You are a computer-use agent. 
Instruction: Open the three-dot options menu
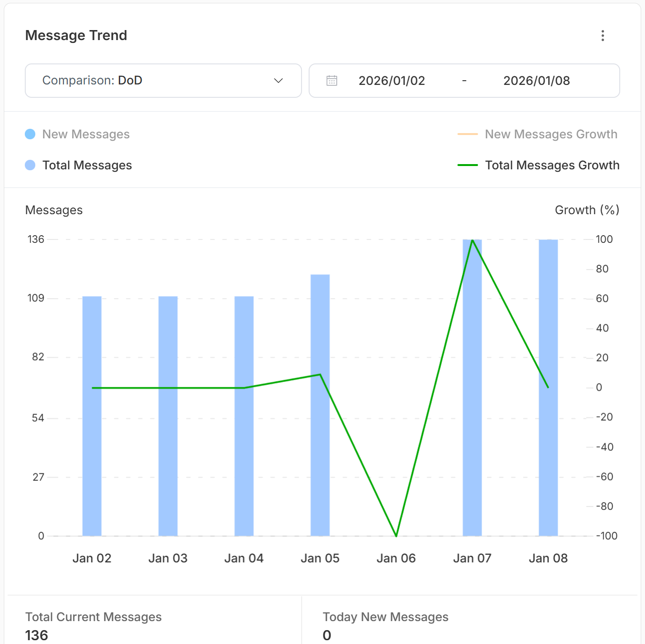pyautogui.click(x=603, y=35)
